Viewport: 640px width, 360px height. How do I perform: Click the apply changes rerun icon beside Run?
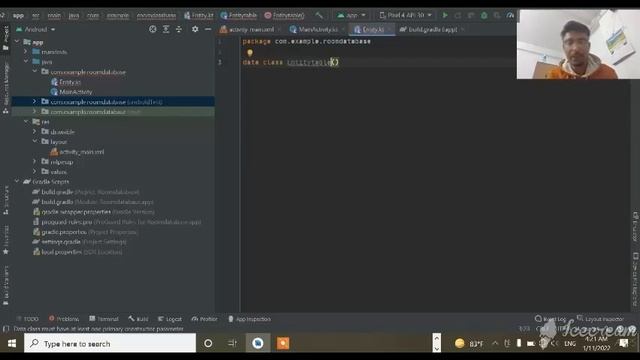[458, 16]
